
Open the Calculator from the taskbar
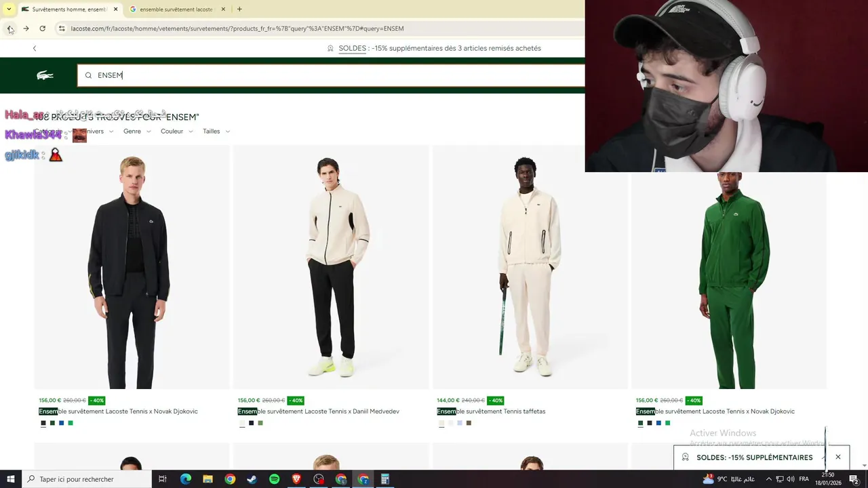pyautogui.click(x=385, y=479)
